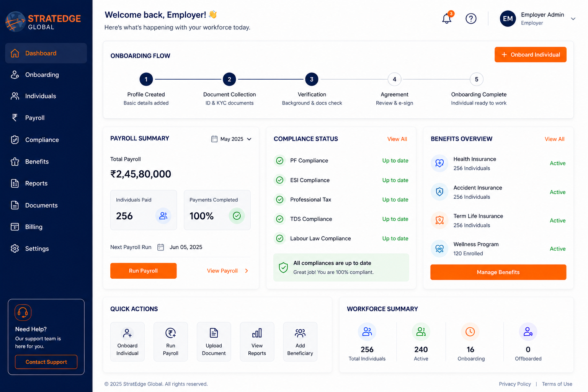Open the Terms of Use link
The image size is (588, 392).
tap(557, 384)
